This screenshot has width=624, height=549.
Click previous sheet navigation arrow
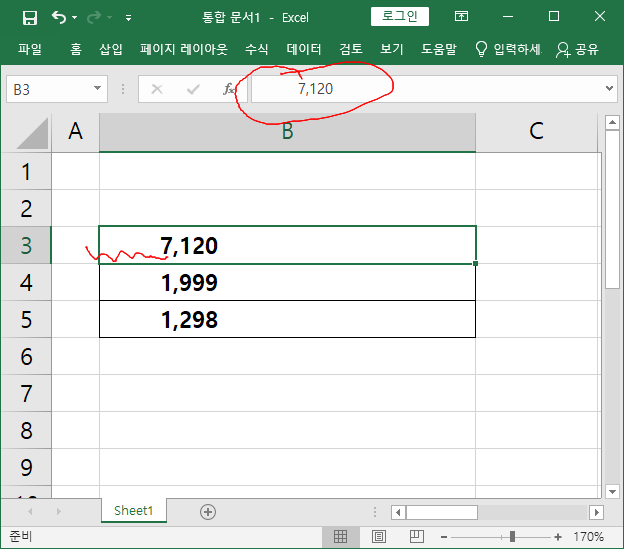coord(31,511)
